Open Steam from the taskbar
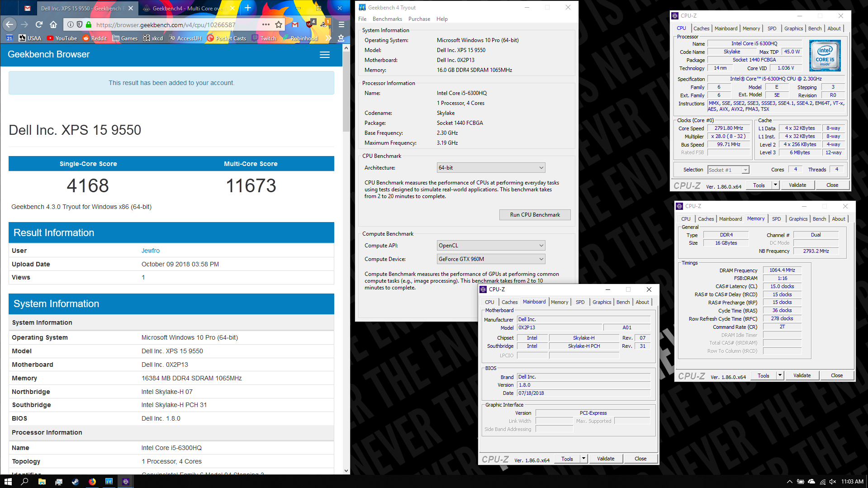Screen dimensions: 868x488 pyautogui.click(x=76, y=482)
